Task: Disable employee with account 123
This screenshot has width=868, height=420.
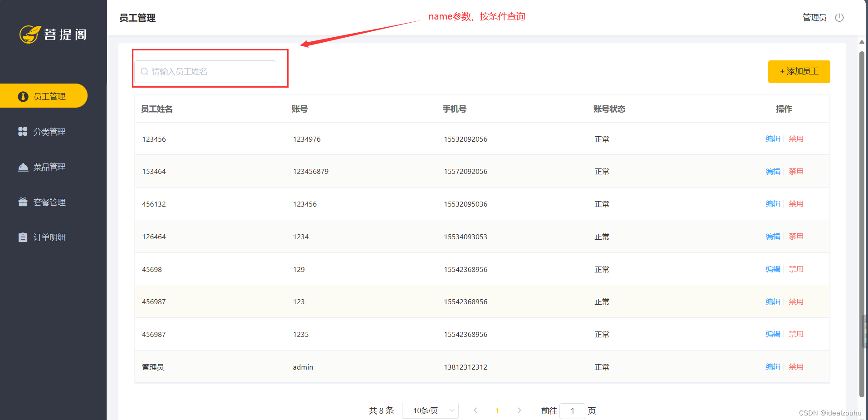Action: (x=796, y=302)
